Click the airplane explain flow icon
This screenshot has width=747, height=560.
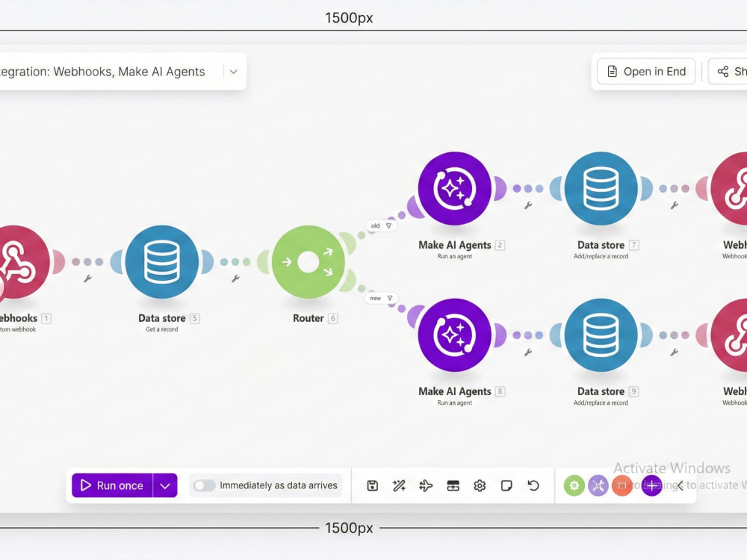pos(426,485)
